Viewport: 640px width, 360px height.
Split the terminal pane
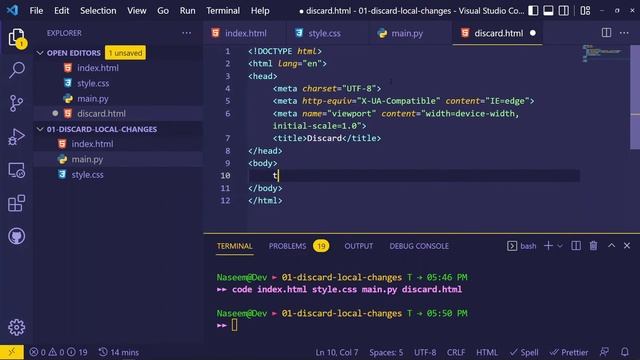pos(576,246)
